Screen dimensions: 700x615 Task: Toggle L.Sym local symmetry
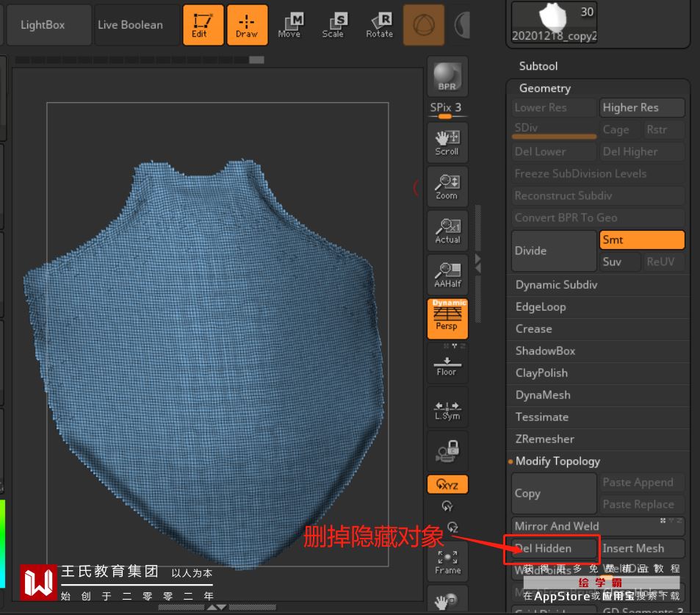(447, 407)
